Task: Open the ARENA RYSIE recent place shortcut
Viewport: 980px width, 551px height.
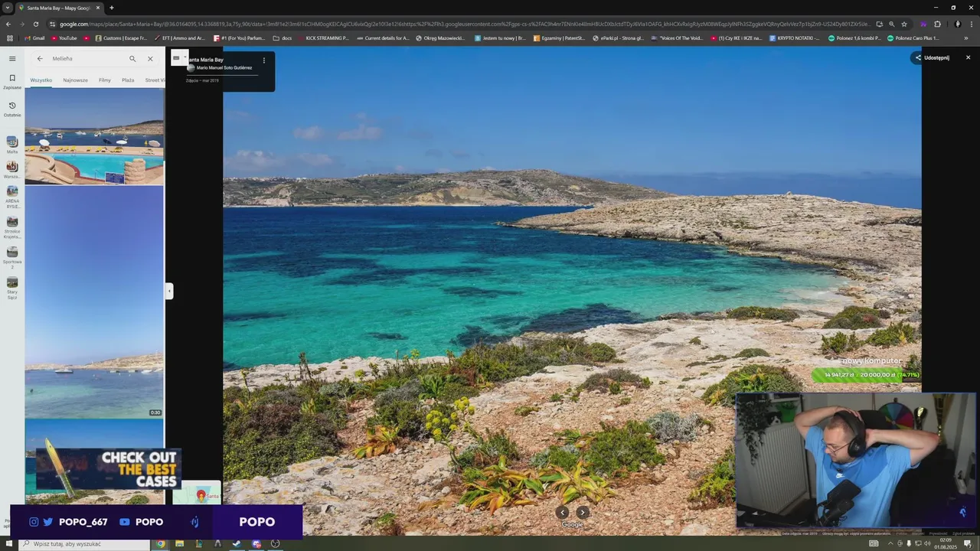Action: pos(12,197)
